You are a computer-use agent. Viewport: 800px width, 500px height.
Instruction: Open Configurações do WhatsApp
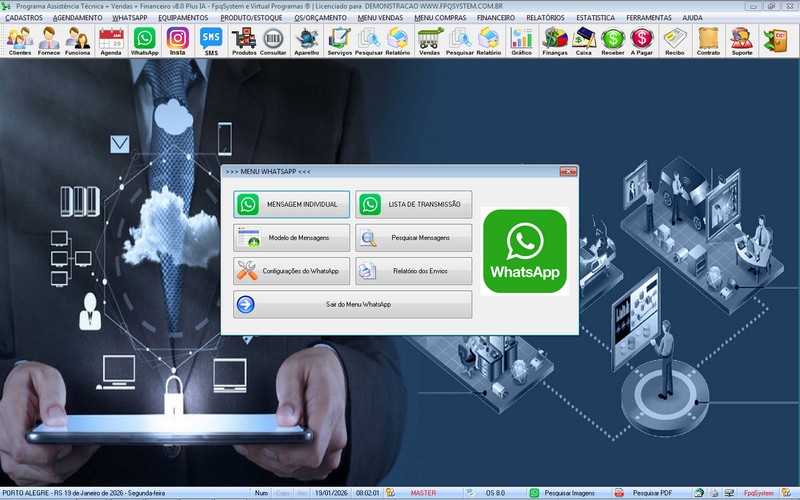[291, 271]
